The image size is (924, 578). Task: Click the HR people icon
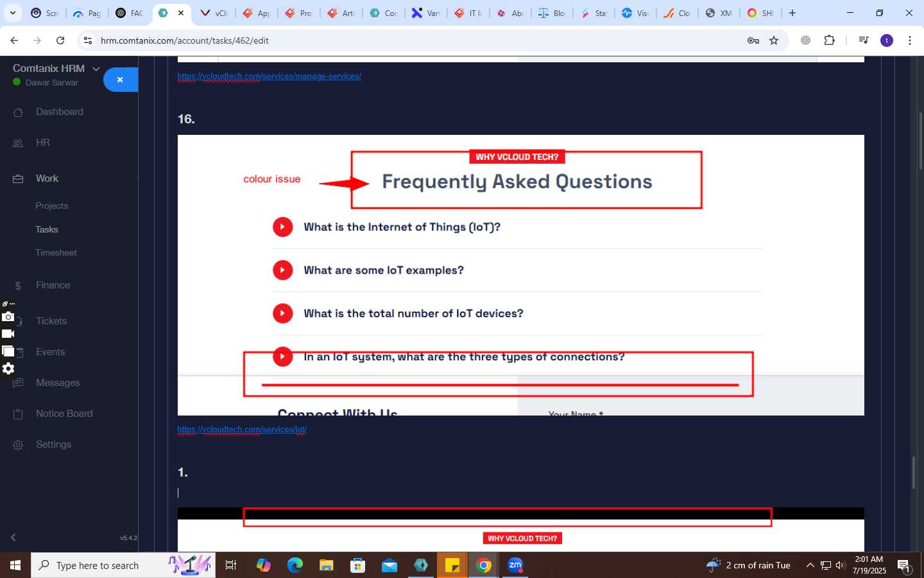18,143
